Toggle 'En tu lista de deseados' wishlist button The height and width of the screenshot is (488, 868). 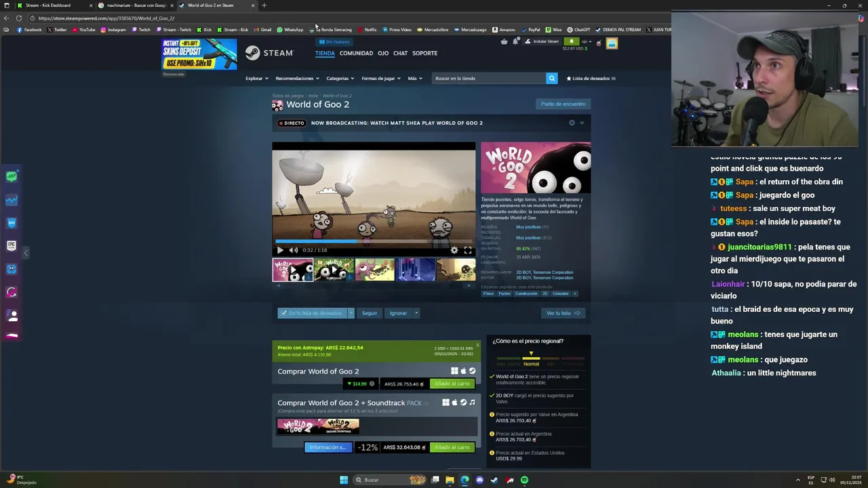tap(312, 313)
